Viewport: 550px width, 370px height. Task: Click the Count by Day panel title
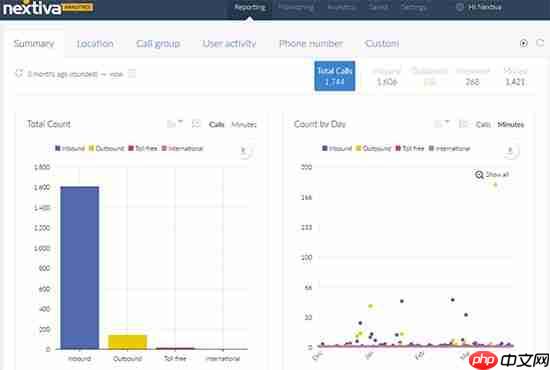[x=320, y=124]
